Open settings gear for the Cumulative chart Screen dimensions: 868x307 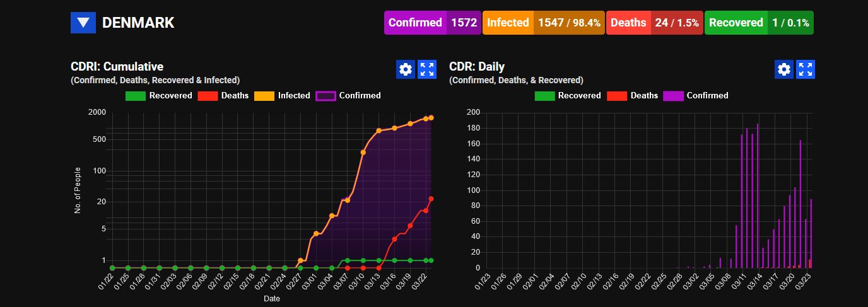click(x=406, y=69)
